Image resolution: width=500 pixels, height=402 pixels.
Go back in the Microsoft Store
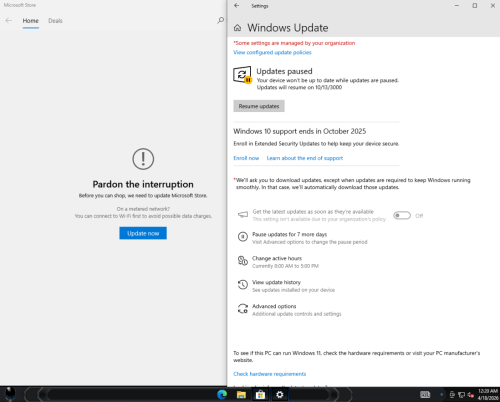[x=9, y=21]
